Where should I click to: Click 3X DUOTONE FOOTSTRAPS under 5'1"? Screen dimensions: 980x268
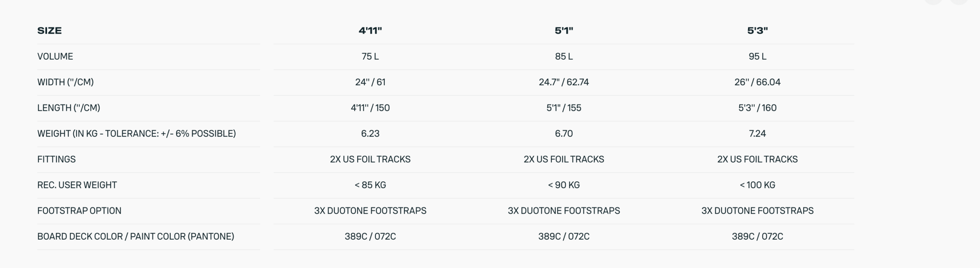(x=563, y=211)
